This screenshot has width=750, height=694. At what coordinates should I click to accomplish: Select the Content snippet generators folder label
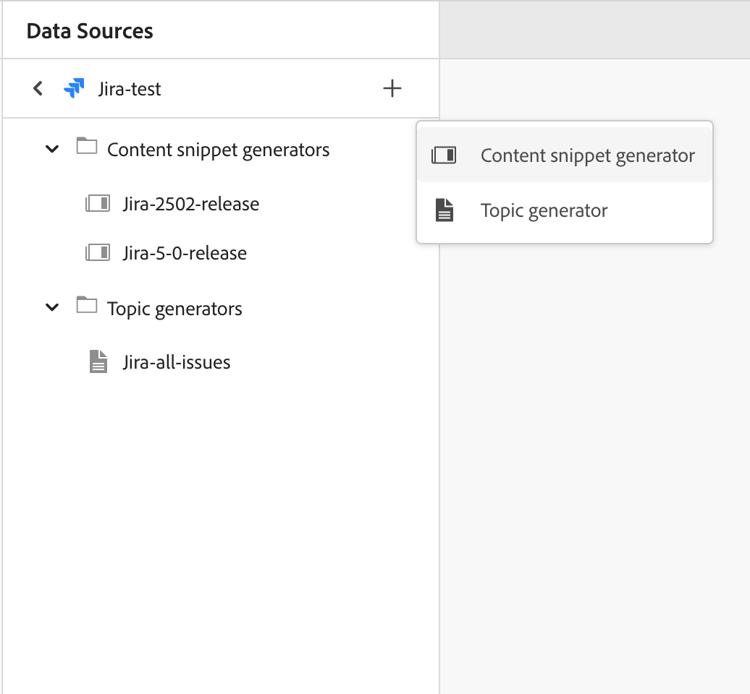pos(218,150)
